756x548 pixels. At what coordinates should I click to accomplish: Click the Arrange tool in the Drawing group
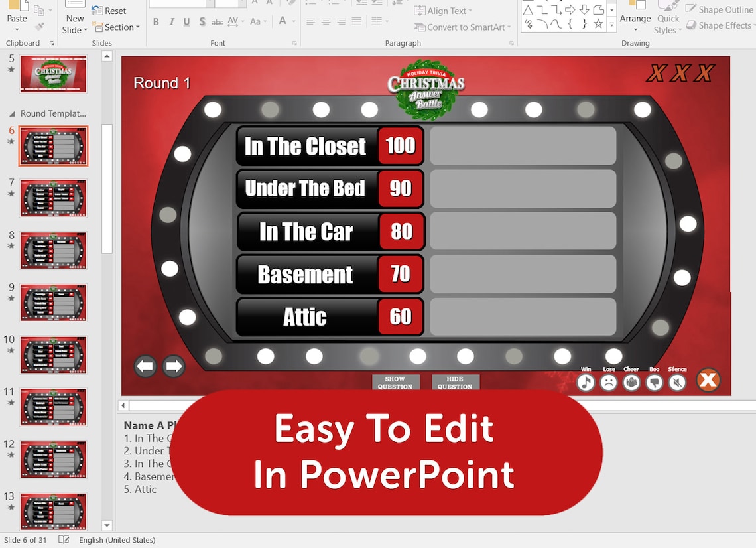pos(635,17)
